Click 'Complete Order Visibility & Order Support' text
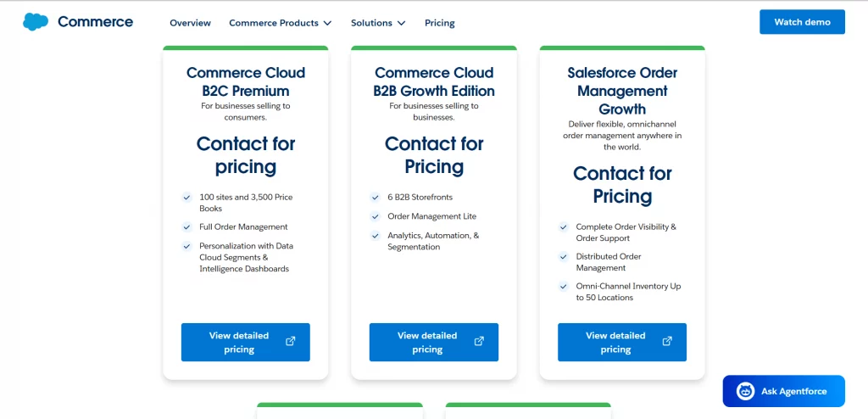The image size is (868, 419). tap(626, 232)
